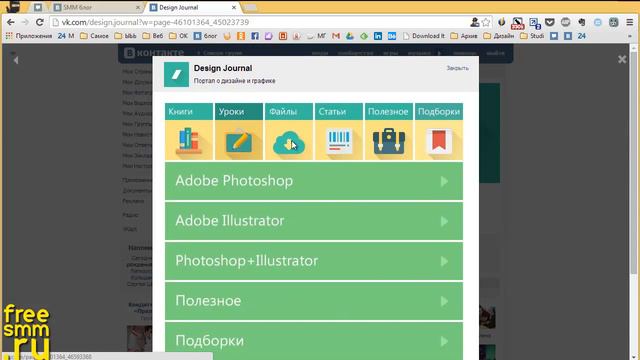Go back with the browser back arrow
Viewport: 640px width, 360px height.
tap(11, 22)
